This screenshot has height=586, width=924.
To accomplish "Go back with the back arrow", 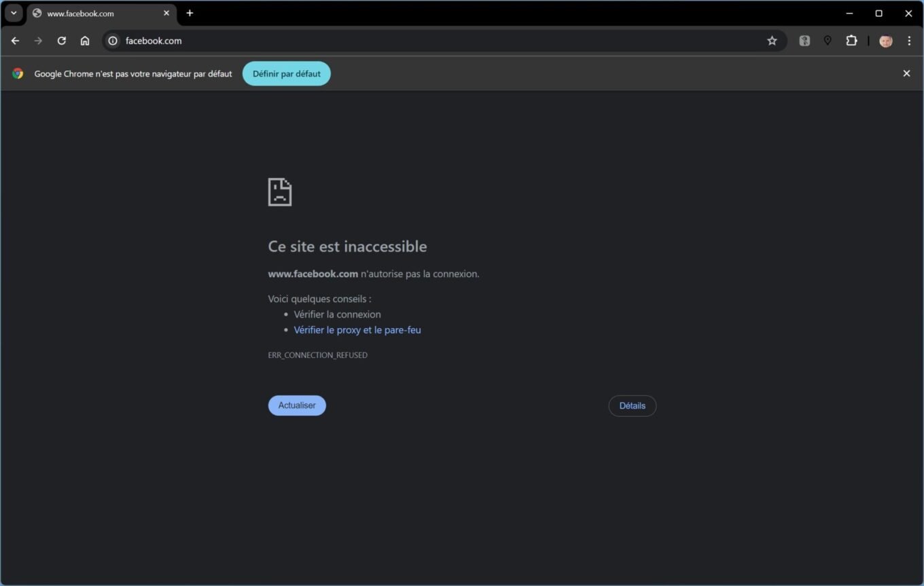I will coord(15,41).
